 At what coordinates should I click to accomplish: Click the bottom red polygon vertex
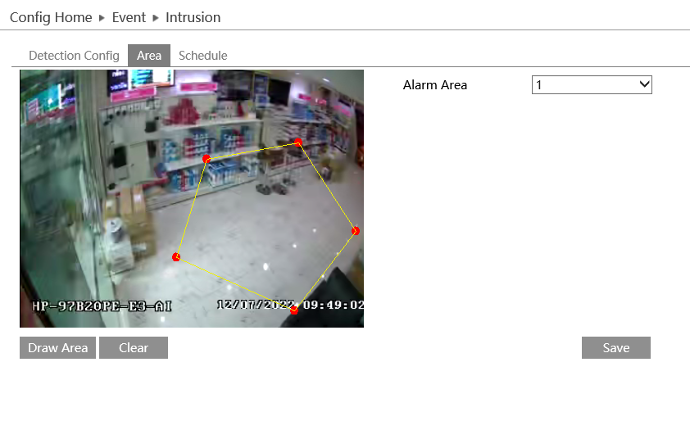294,310
